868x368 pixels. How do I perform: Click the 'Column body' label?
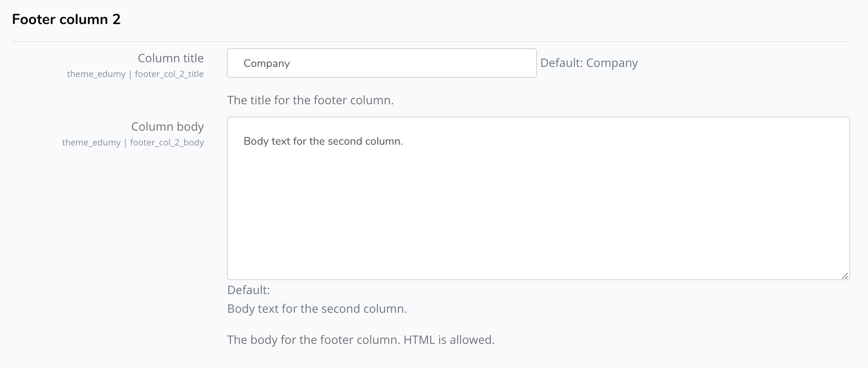(167, 126)
